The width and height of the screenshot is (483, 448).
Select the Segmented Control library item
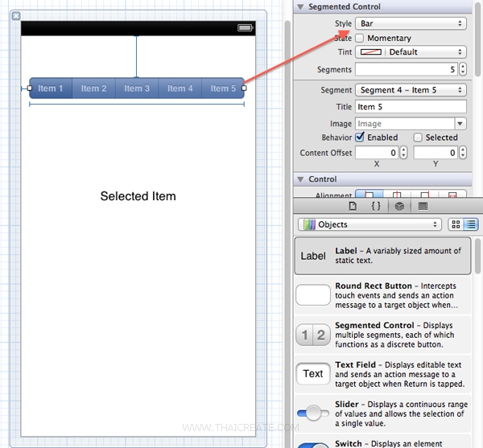pos(382,335)
